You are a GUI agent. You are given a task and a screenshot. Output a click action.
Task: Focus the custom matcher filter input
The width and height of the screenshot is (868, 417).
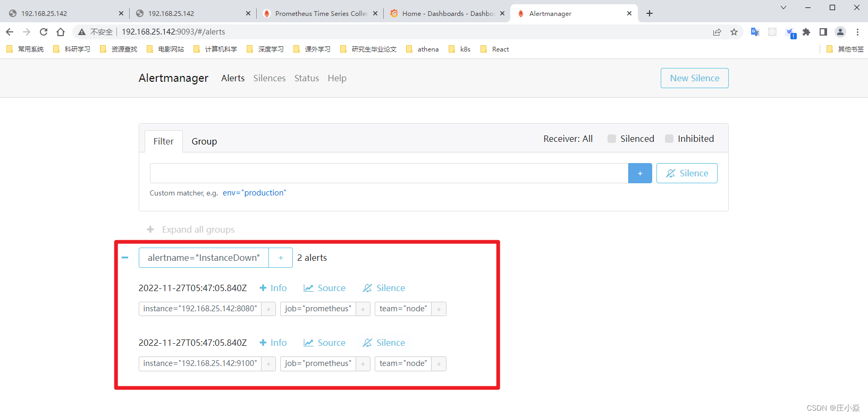(389, 173)
